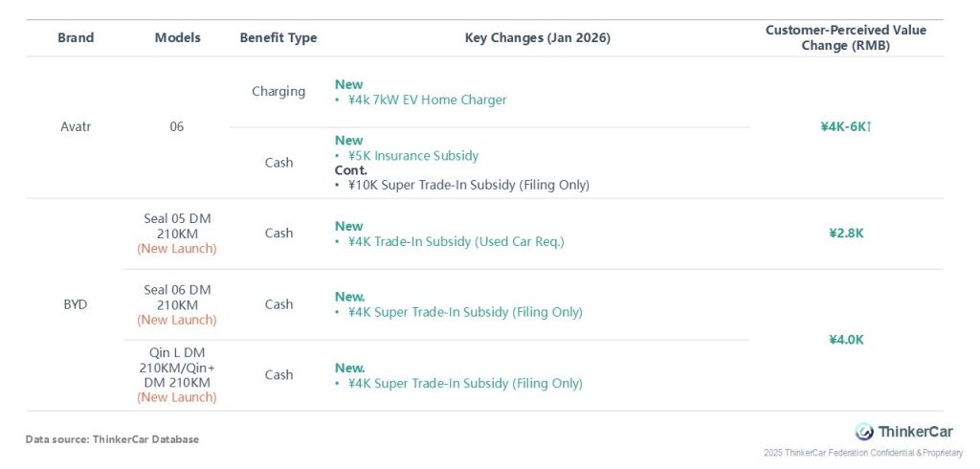Select the ¥2.8K value change figure

tap(845, 234)
